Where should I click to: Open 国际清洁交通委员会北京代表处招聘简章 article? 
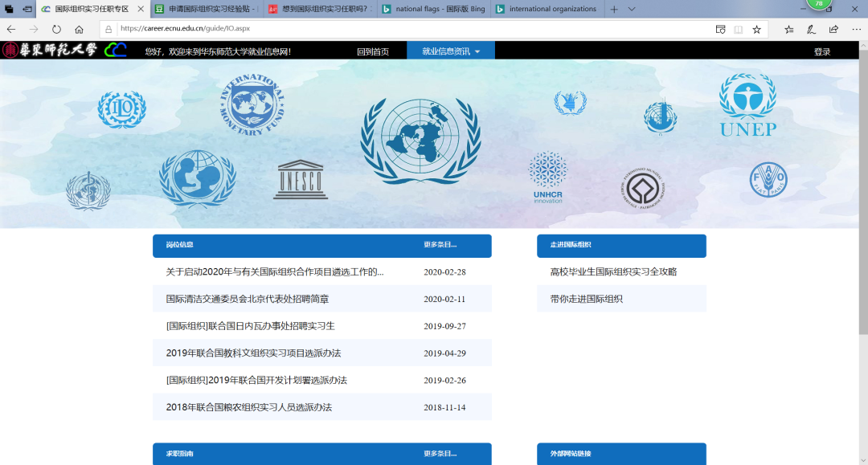tap(248, 299)
